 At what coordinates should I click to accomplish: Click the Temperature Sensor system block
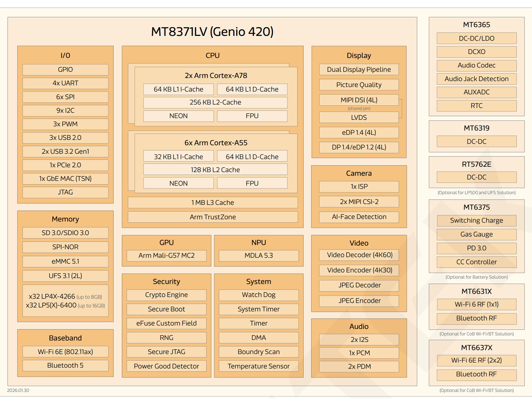click(259, 366)
